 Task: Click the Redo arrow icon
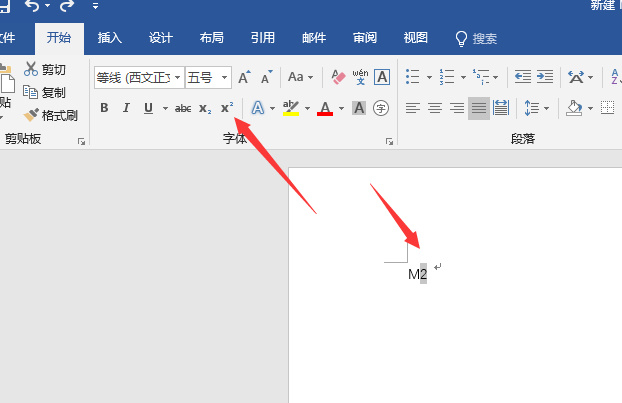coord(67,6)
